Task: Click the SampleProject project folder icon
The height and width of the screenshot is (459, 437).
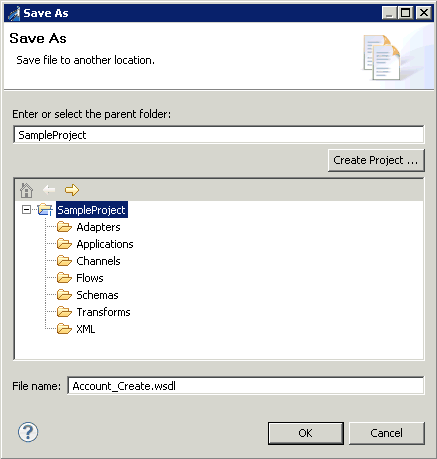Action: point(45,210)
